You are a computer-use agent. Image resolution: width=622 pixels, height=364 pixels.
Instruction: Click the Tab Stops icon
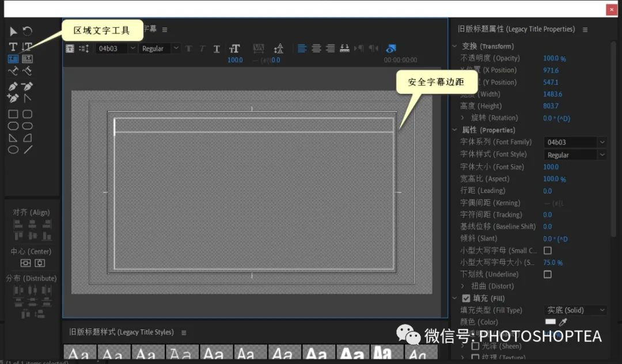click(x=344, y=48)
